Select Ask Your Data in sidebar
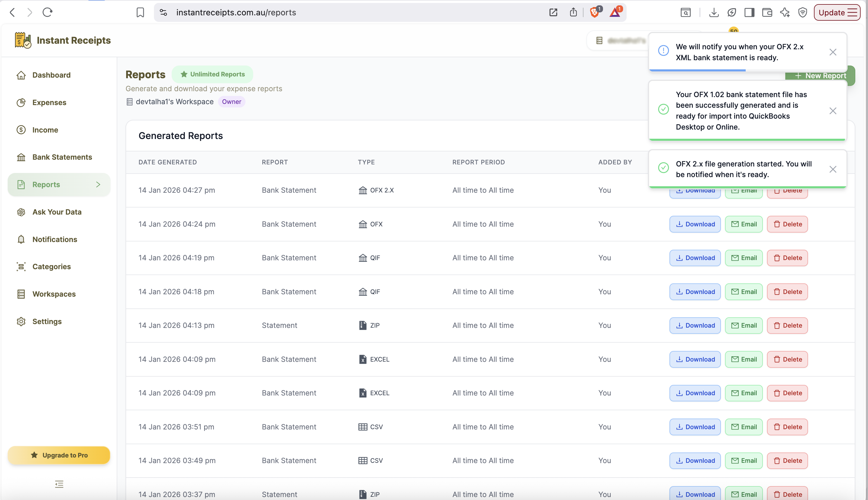The width and height of the screenshot is (868, 500). coord(59,212)
